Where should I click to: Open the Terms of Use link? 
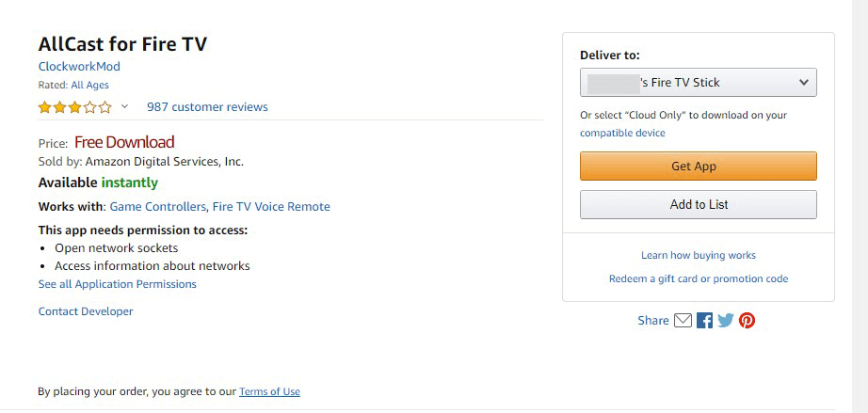(269, 391)
